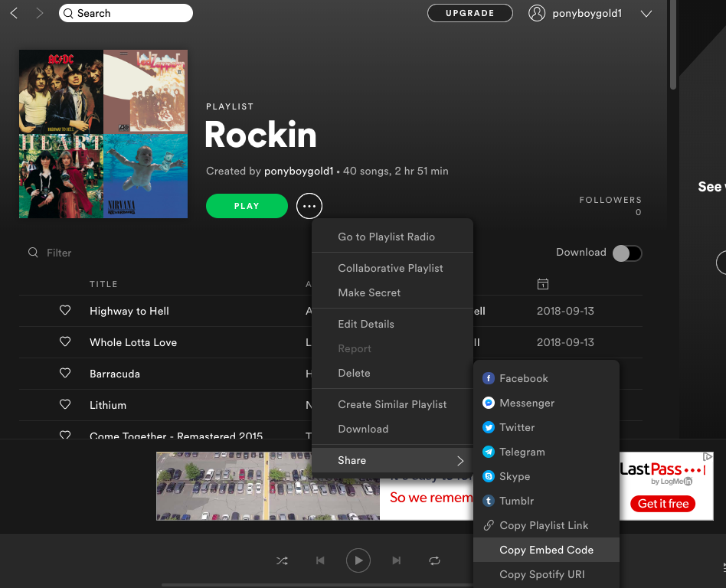Screen dimensions: 726x588
Task: Open the three-dot more options button
Action: pos(309,206)
